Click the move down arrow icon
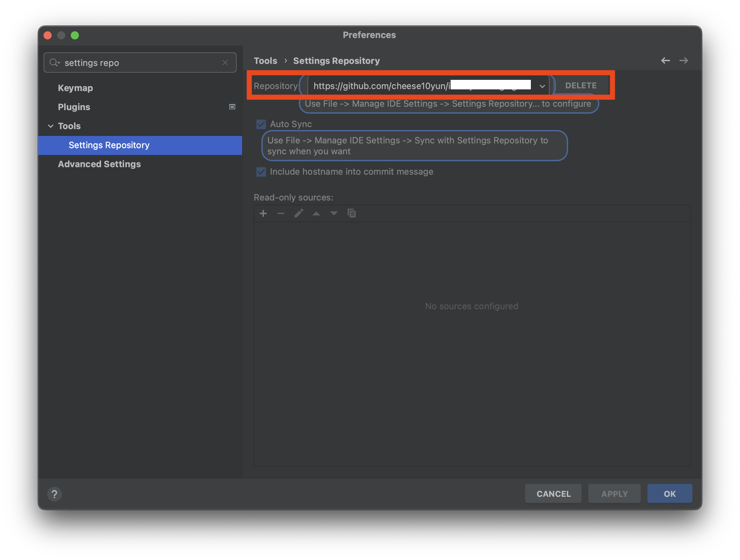This screenshot has width=740, height=560. tap(334, 213)
